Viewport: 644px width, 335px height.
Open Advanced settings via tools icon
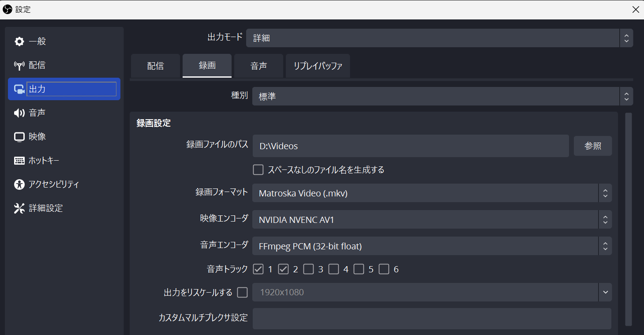point(19,208)
